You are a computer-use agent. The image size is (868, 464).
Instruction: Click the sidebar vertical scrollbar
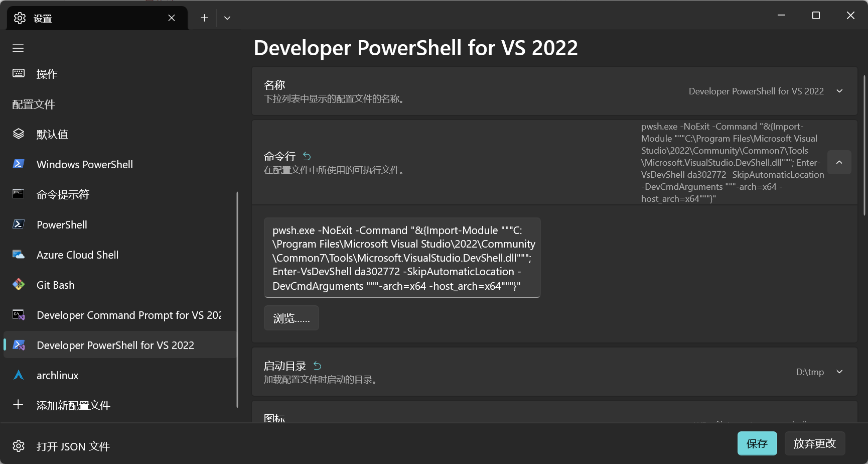click(237, 299)
